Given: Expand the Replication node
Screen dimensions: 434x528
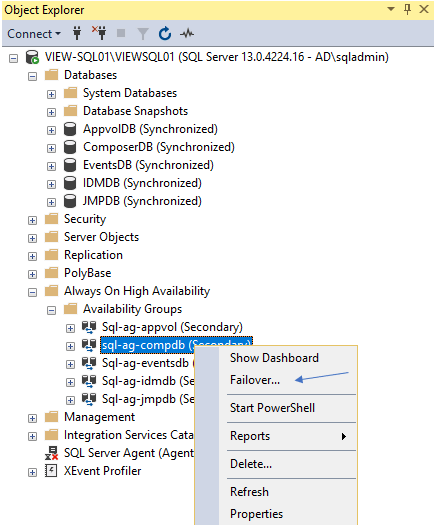Looking at the screenshot, I should point(32,256).
